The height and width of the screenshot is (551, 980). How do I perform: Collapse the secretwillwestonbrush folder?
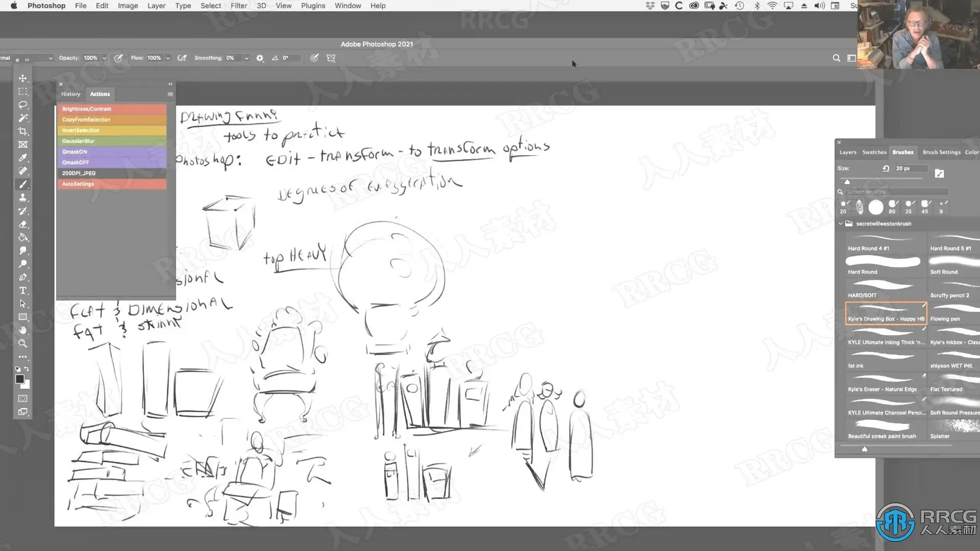841,223
